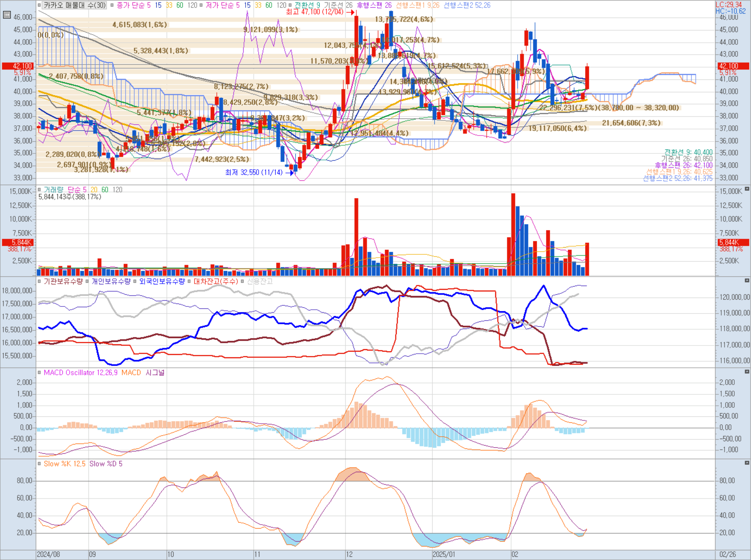Close the MACD Oscillator panel
Screen dimensions: 751x560
(747, 372)
